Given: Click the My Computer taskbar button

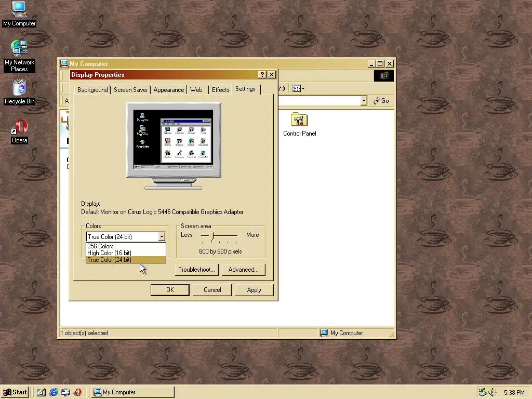Looking at the screenshot, I should (x=132, y=392).
